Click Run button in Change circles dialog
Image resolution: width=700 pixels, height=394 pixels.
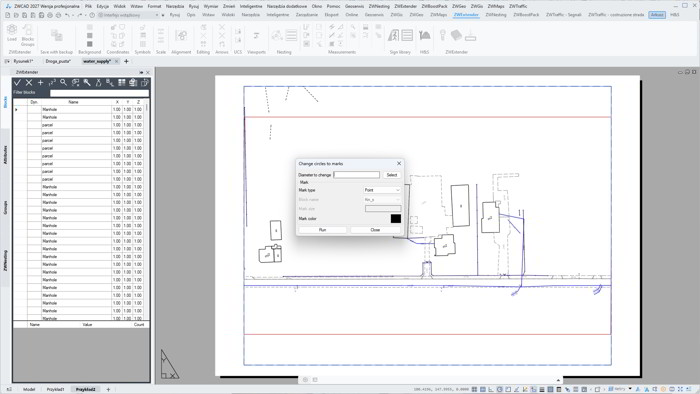(x=322, y=230)
